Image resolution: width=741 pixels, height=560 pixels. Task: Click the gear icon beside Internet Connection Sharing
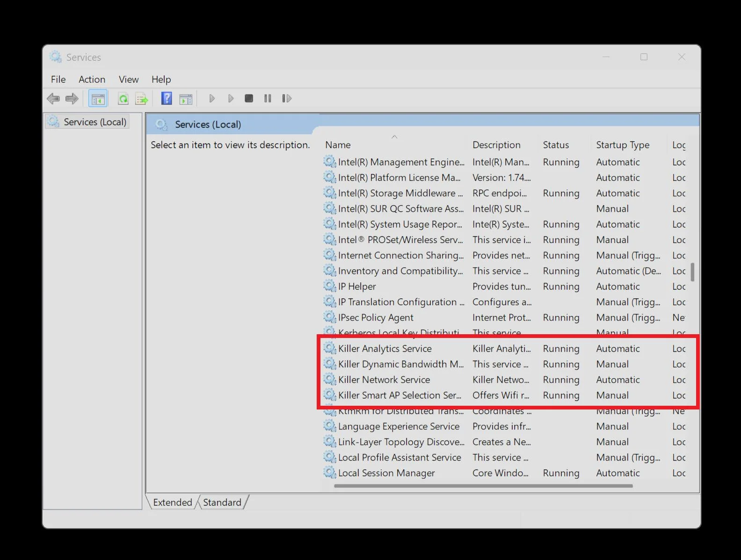pos(330,255)
